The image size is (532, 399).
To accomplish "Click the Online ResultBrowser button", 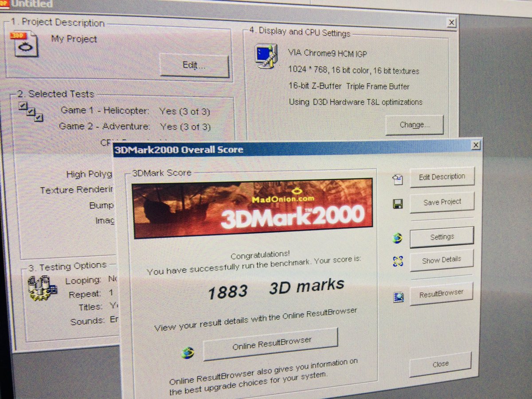I will pyautogui.click(x=270, y=344).
